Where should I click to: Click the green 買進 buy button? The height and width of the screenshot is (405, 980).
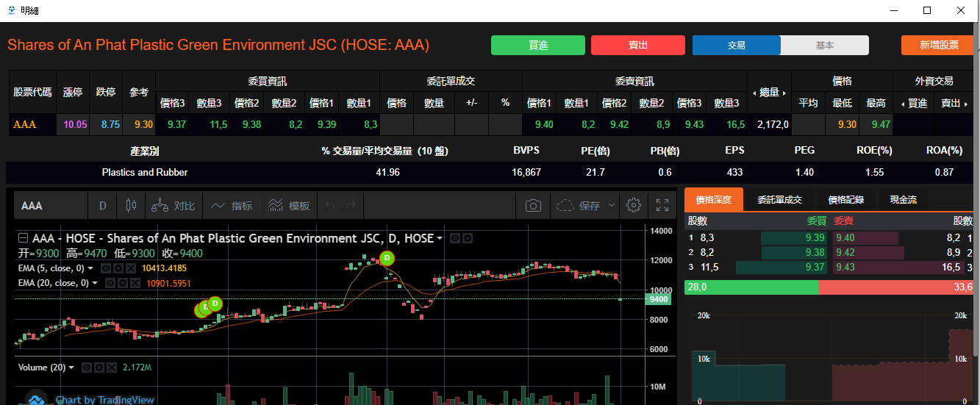(x=537, y=46)
